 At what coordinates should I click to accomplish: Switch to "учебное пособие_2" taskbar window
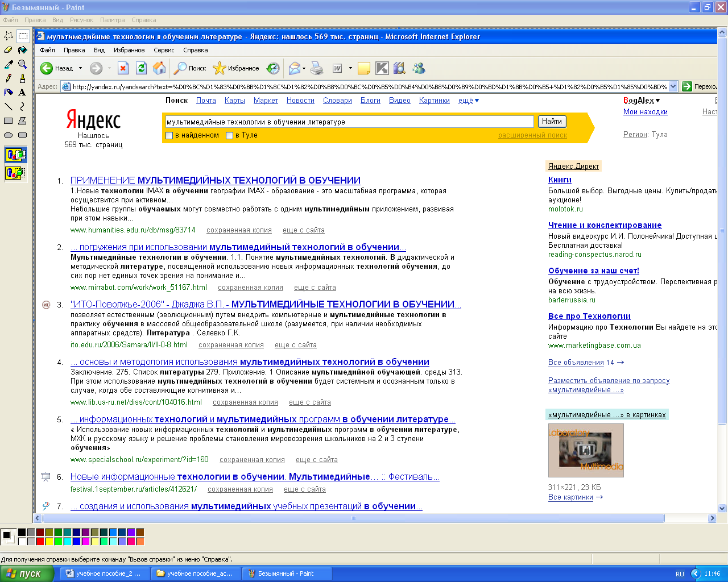click(104, 573)
